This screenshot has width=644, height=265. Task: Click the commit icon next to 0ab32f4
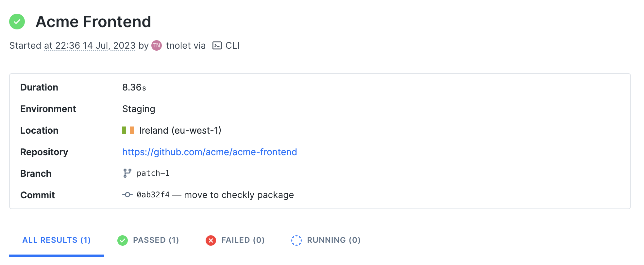(x=127, y=195)
